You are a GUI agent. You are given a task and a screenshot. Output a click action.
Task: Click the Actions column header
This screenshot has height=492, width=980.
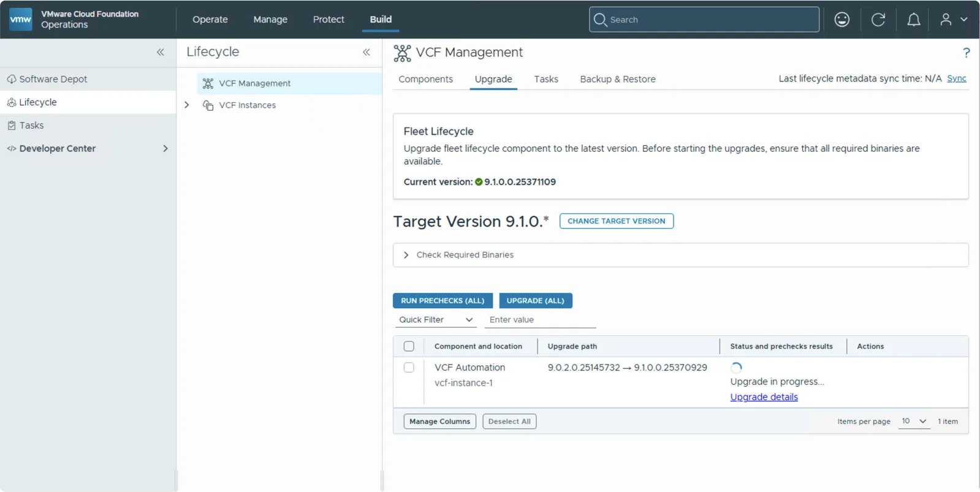coord(870,346)
